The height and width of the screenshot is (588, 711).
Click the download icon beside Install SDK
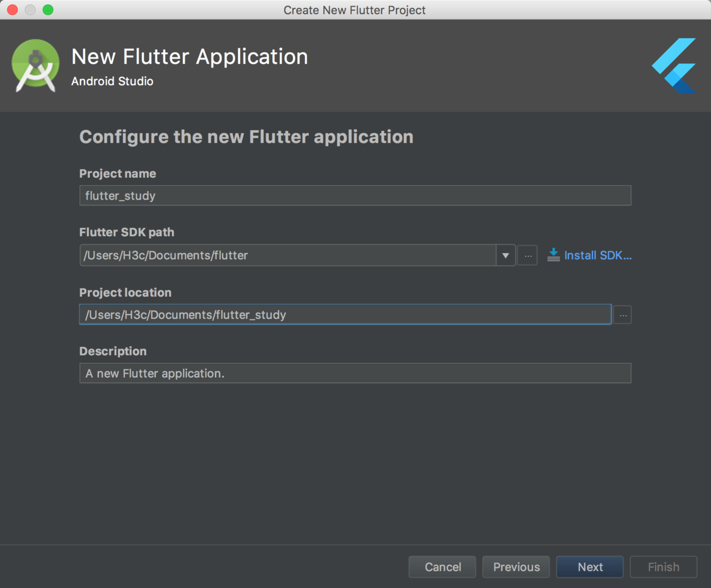553,255
